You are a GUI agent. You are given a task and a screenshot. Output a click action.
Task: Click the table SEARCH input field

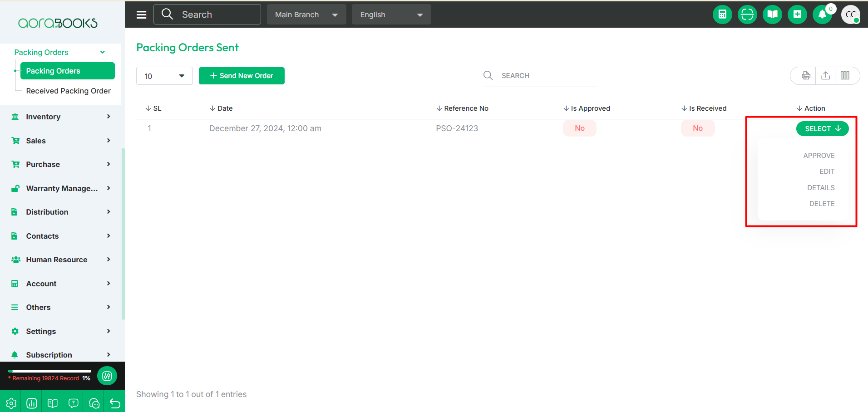(x=547, y=76)
